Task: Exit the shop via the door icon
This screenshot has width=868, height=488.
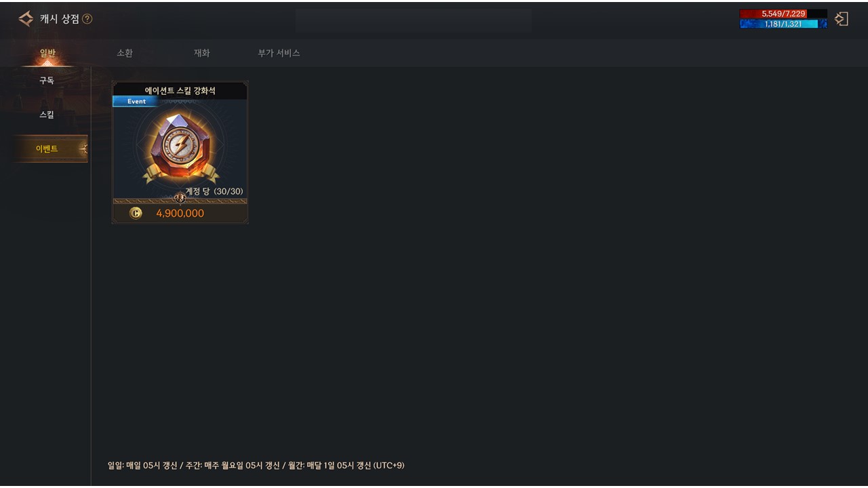Action: (x=842, y=19)
